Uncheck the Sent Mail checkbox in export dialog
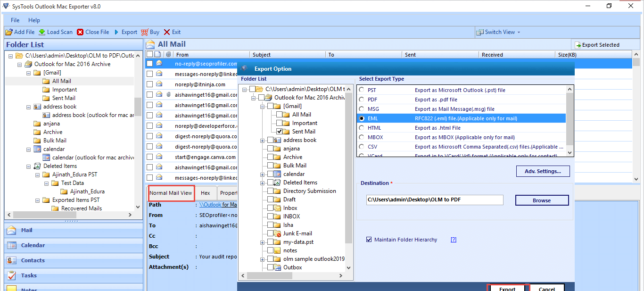 (x=280, y=132)
